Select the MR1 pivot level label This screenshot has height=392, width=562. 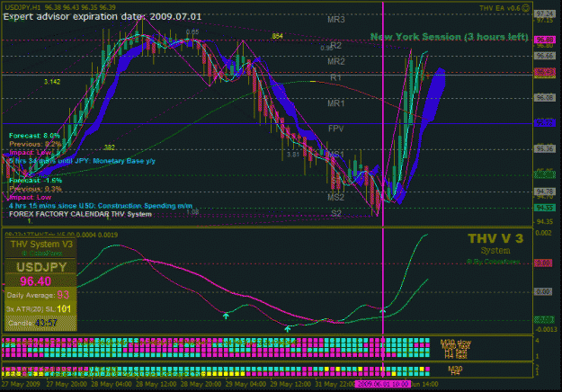click(335, 103)
